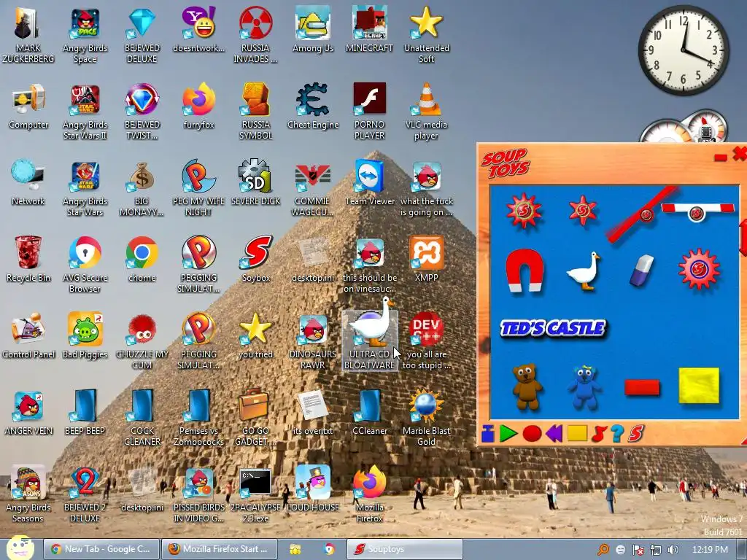The height and width of the screenshot is (560, 747).
Task: Launch Bad Piggies from the desktop
Action: pyautogui.click(x=85, y=336)
